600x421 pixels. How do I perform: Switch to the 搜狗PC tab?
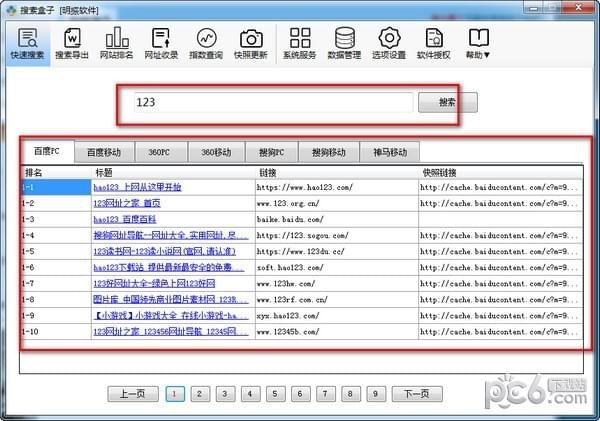[272, 152]
